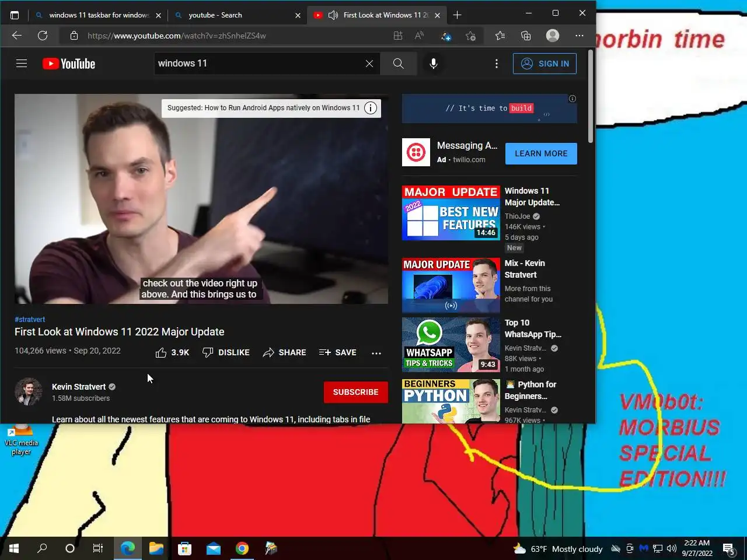Share the video using SHARE

284,352
